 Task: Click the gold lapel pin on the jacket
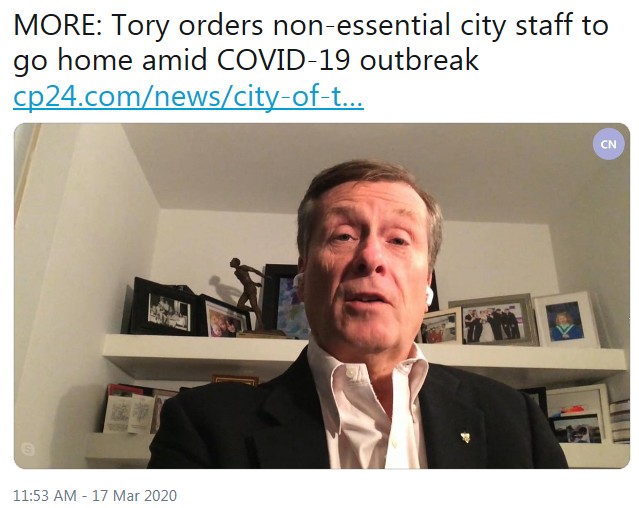pyautogui.click(x=466, y=438)
